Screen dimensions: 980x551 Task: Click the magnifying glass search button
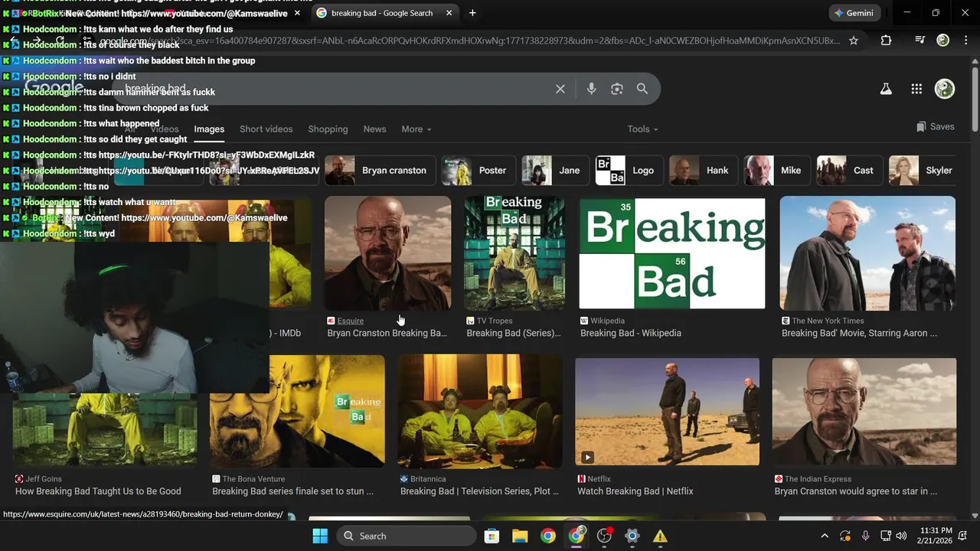click(x=642, y=89)
